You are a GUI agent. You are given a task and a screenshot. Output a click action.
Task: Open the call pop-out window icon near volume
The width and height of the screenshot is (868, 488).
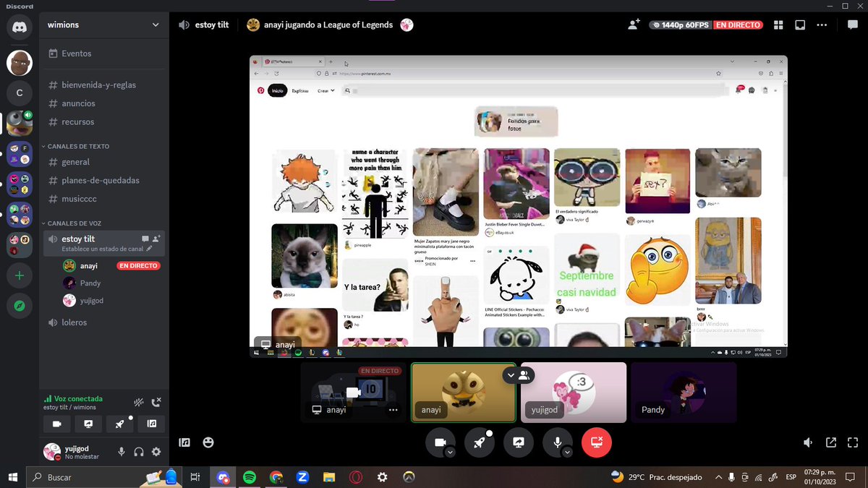point(831,442)
